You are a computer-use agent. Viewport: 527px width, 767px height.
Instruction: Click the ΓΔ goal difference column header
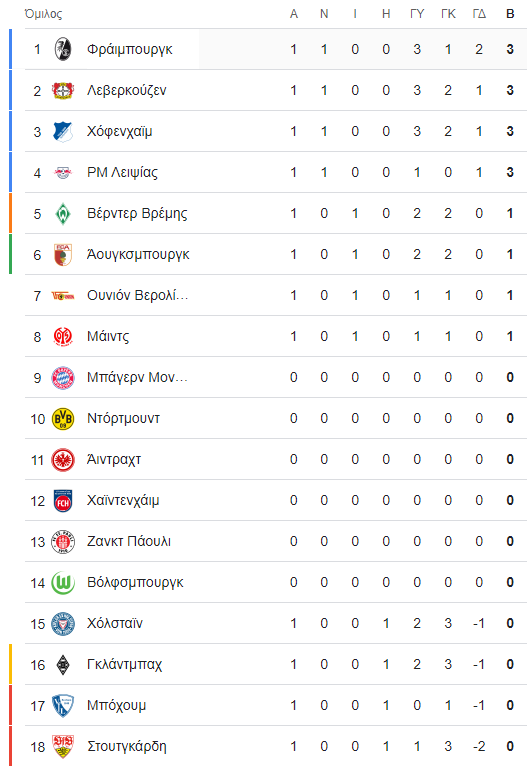coord(479,14)
